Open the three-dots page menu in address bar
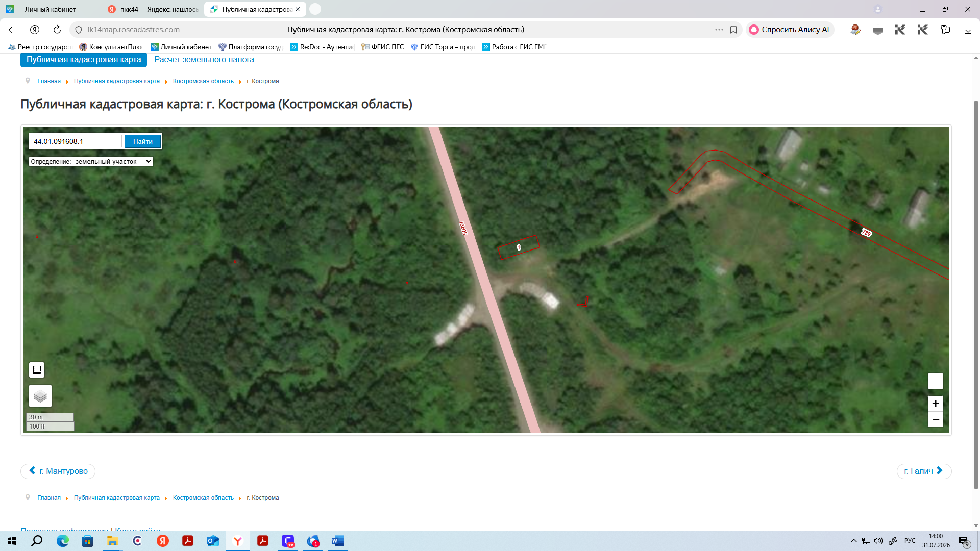The image size is (980, 551). pos(719,30)
